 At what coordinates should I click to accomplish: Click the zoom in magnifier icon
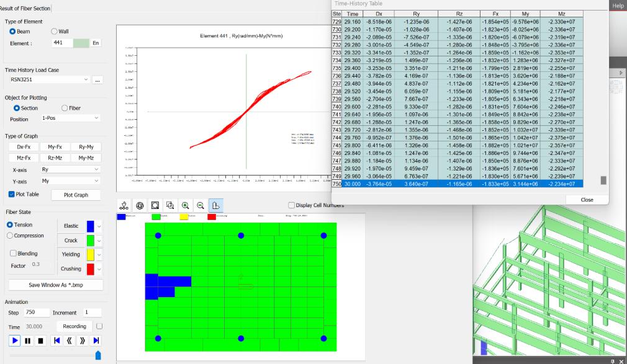click(x=185, y=205)
